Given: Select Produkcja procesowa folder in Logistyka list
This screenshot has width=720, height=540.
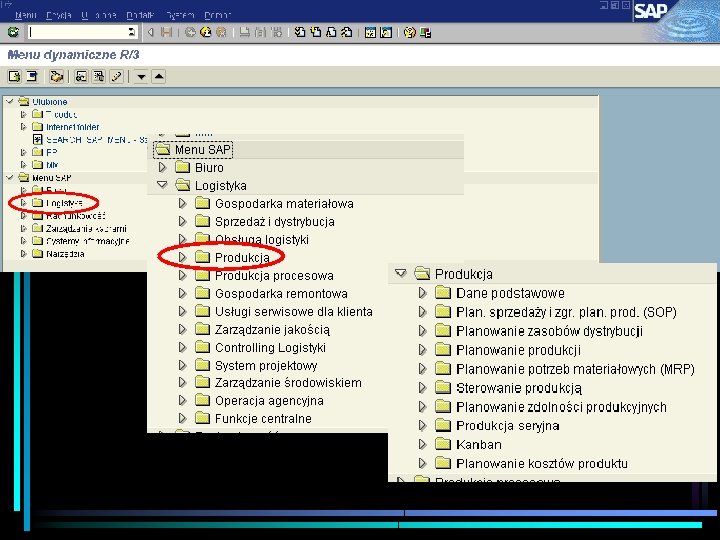Looking at the screenshot, I should click(274, 276).
